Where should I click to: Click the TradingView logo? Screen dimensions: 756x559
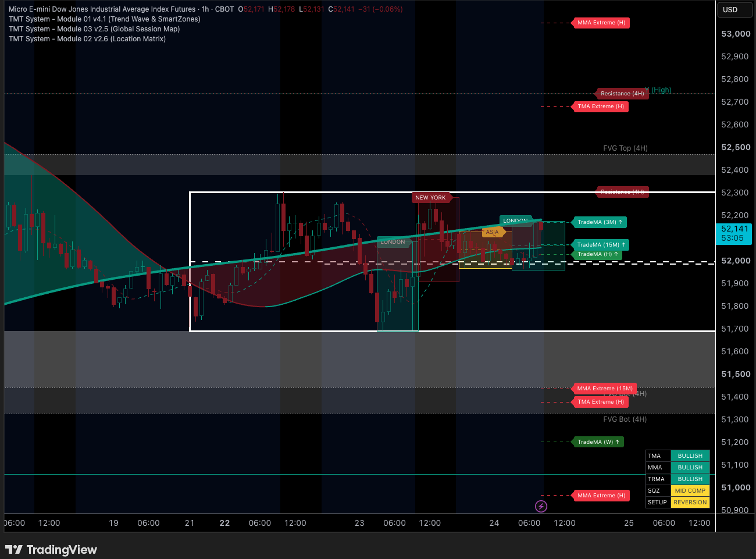pyautogui.click(x=51, y=550)
